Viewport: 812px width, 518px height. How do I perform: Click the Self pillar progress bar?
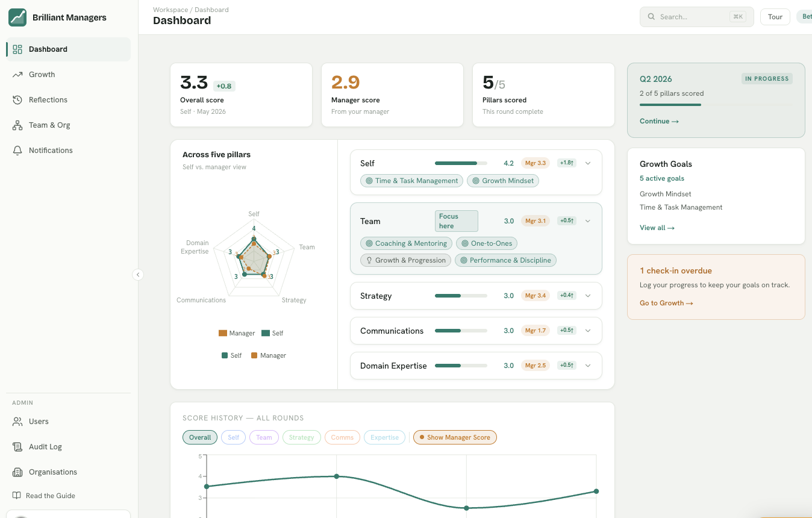coord(461,163)
